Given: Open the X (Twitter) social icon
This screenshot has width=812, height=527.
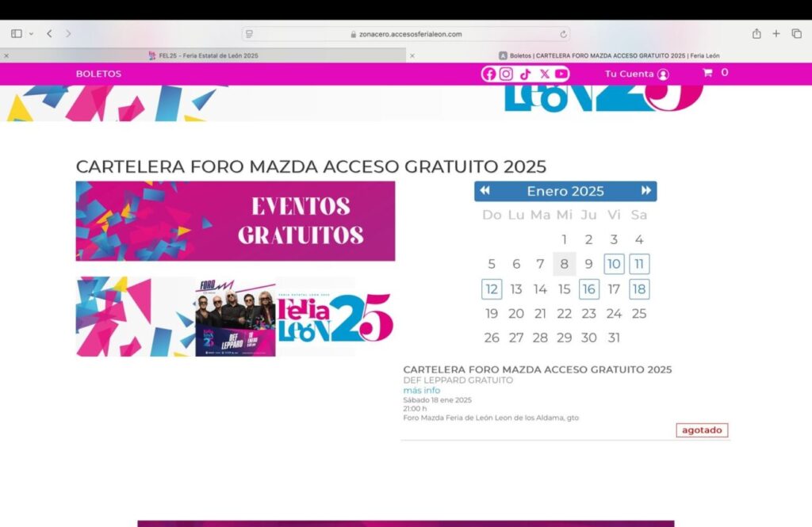Looking at the screenshot, I should (x=544, y=74).
